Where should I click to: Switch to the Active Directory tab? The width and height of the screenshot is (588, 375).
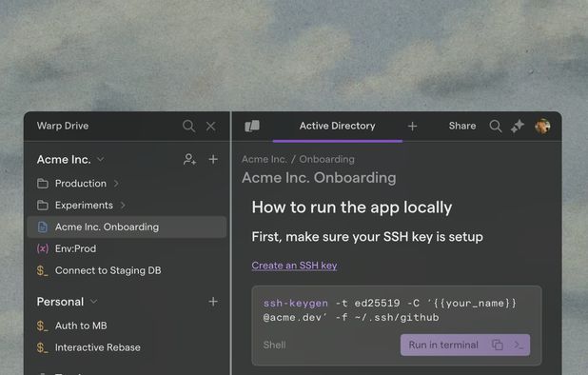pyautogui.click(x=338, y=126)
